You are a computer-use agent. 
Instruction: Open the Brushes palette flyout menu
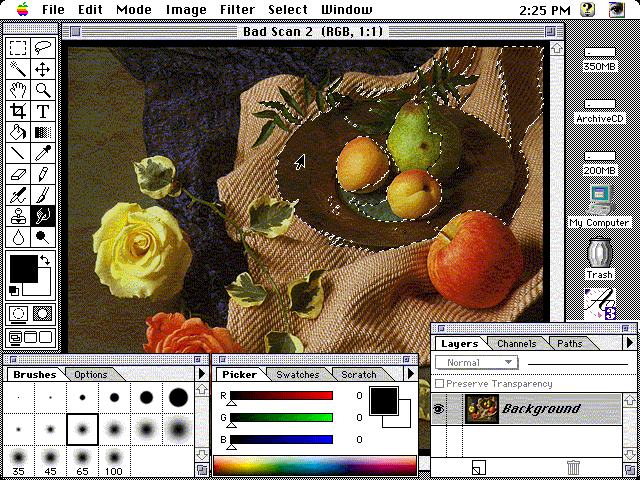201,374
